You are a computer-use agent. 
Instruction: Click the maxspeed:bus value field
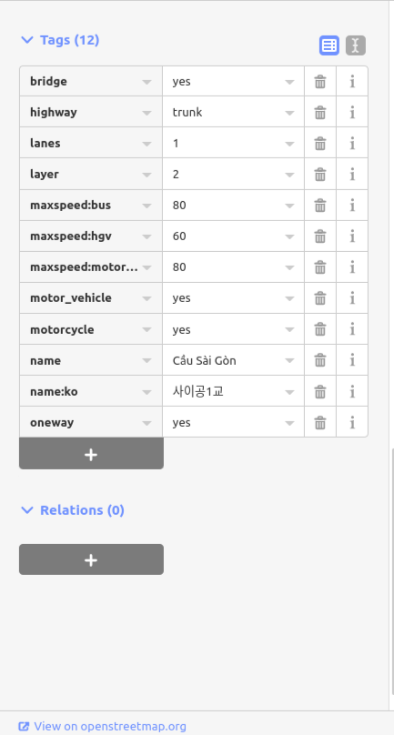(233, 205)
